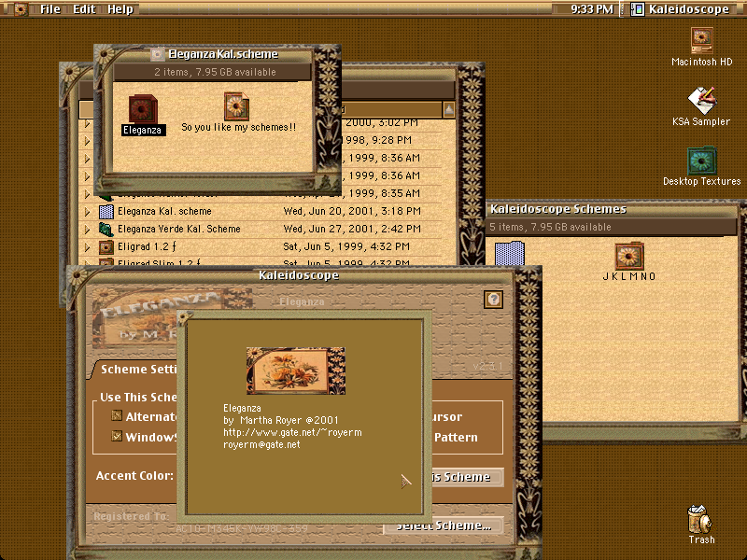The image size is (747, 560).
Task: Select the 'Eleganza Kal. scheme' list row name
Action: [x=164, y=211]
